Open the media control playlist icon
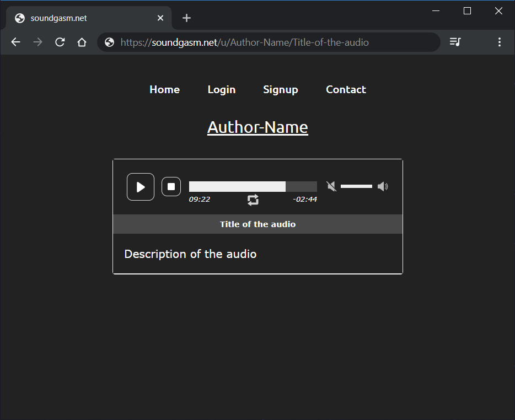515x420 pixels. pos(455,42)
